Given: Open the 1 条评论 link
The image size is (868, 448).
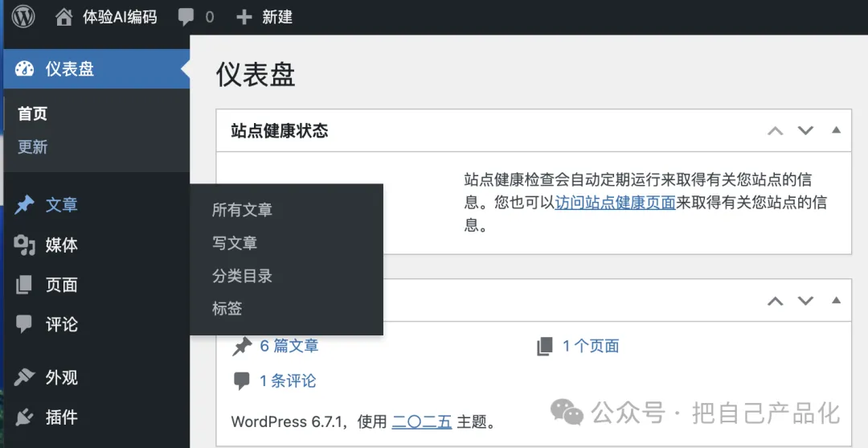Looking at the screenshot, I should point(288,381).
